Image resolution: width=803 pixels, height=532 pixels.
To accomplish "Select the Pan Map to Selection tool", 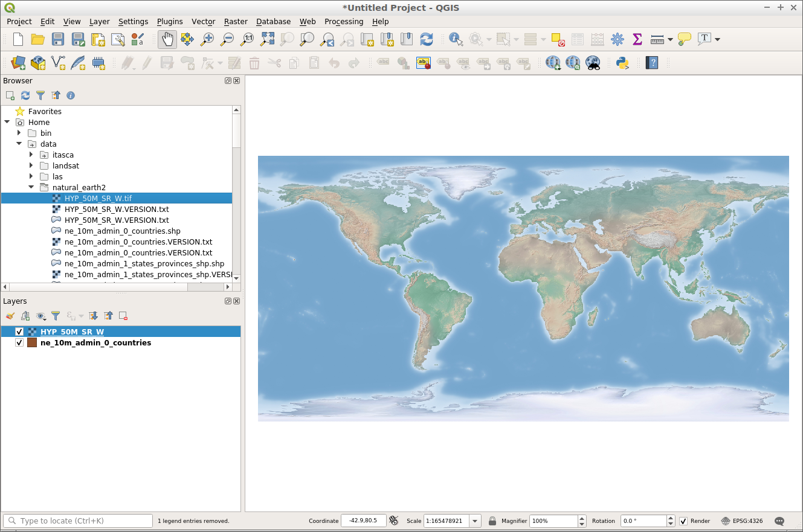I will point(187,39).
